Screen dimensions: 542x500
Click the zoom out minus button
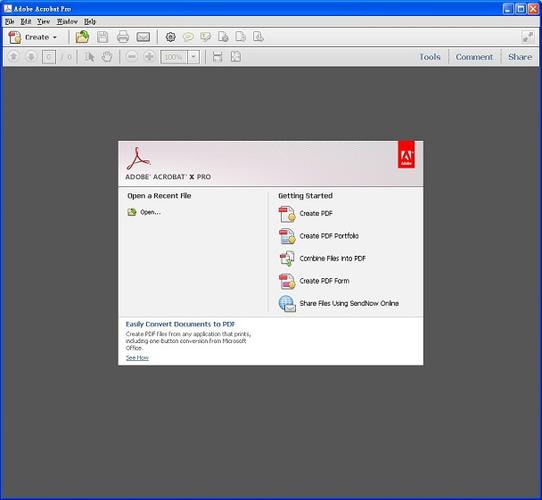pos(132,57)
